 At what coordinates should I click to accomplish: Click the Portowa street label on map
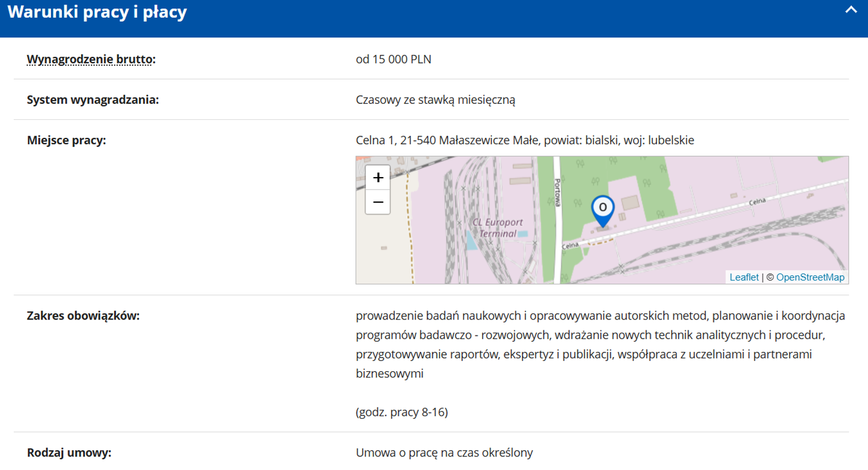[x=558, y=192]
